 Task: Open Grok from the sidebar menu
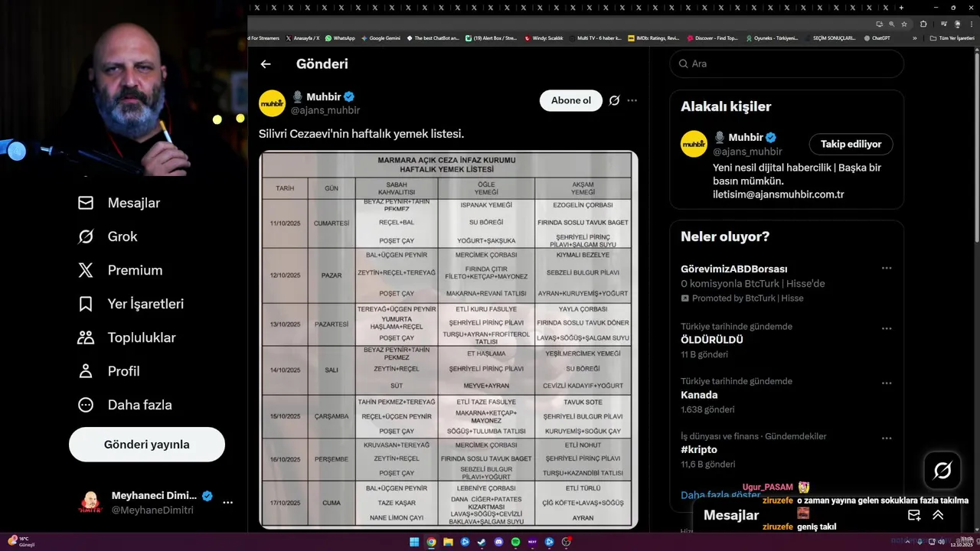tap(108, 236)
